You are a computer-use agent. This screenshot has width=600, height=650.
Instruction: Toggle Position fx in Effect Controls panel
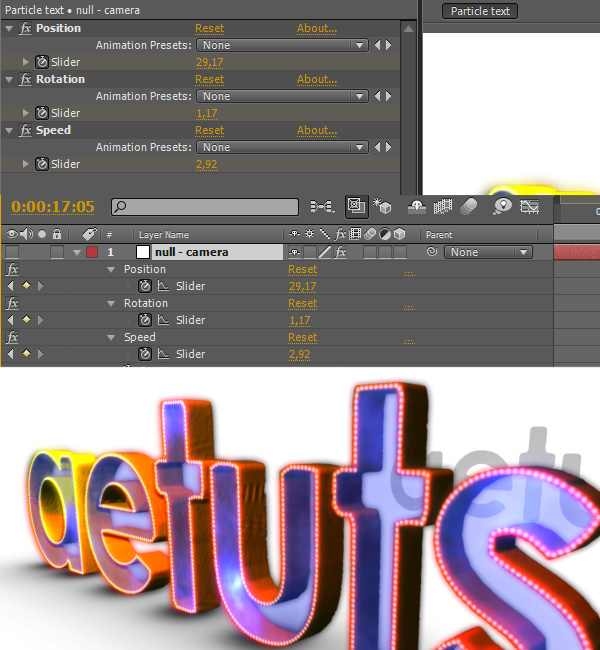25,28
